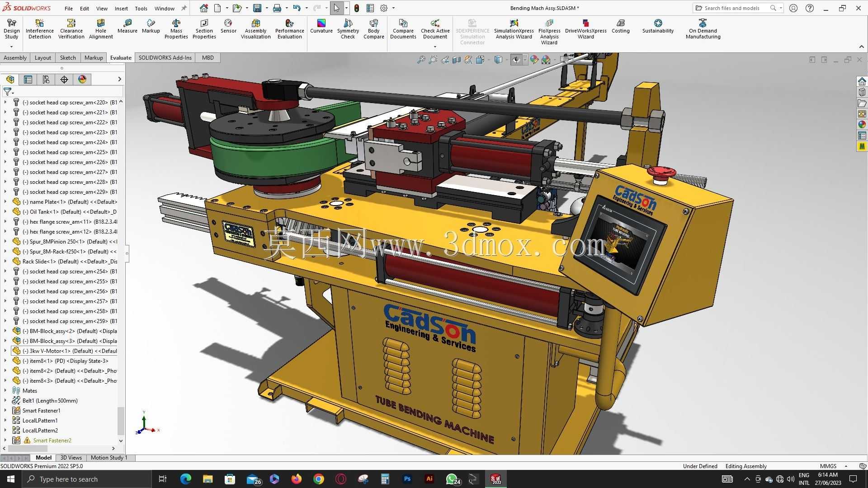The image size is (868, 488).
Task: Click the Save button
Action: tap(257, 8)
